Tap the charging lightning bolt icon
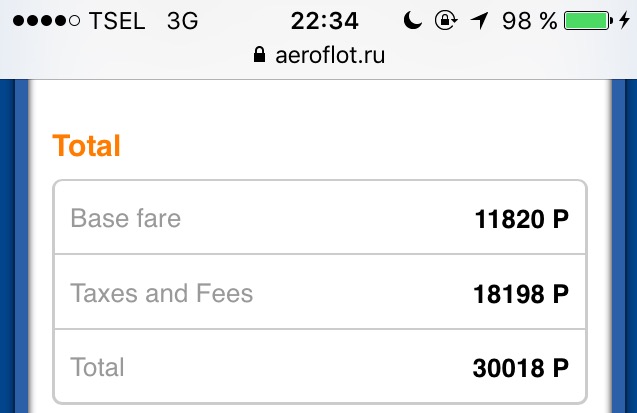The image size is (637, 413). point(625,21)
